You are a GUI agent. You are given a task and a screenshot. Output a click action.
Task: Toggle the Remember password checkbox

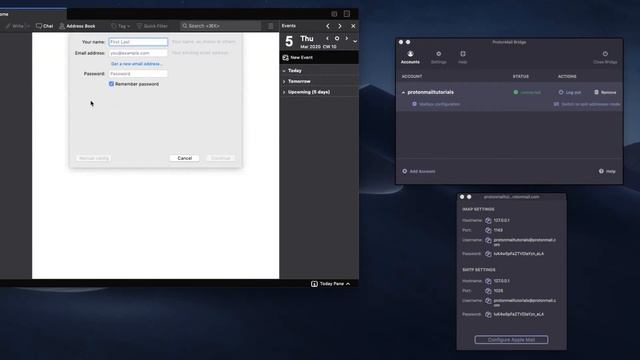point(111,84)
